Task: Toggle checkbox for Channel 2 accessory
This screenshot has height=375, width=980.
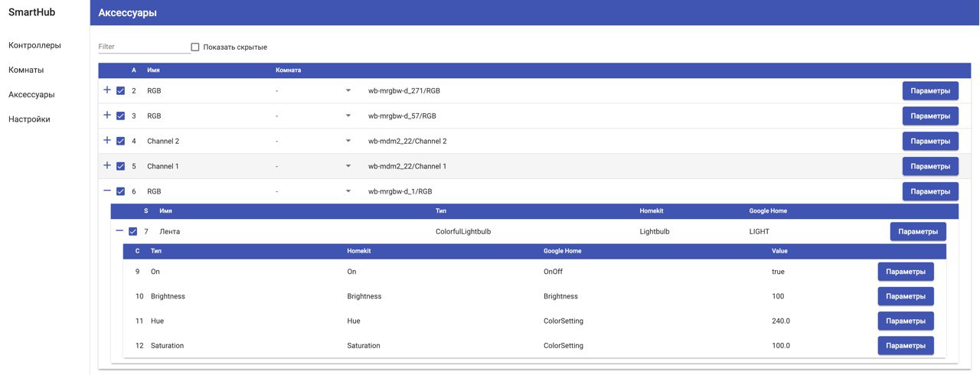Action: point(120,142)
